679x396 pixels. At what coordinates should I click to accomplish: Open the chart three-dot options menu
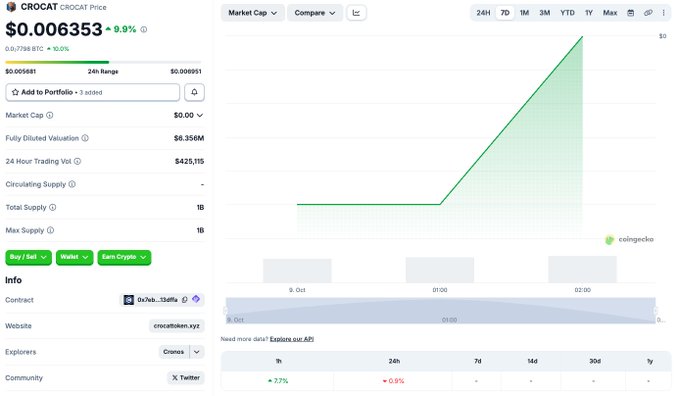pyautogui.click(x=663, y=13)
